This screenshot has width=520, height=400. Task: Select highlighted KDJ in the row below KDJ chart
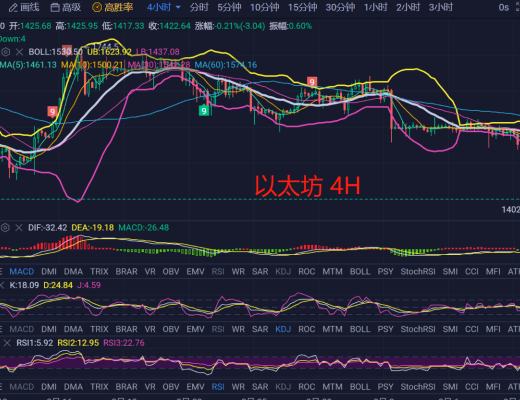[x=283, y=329]
